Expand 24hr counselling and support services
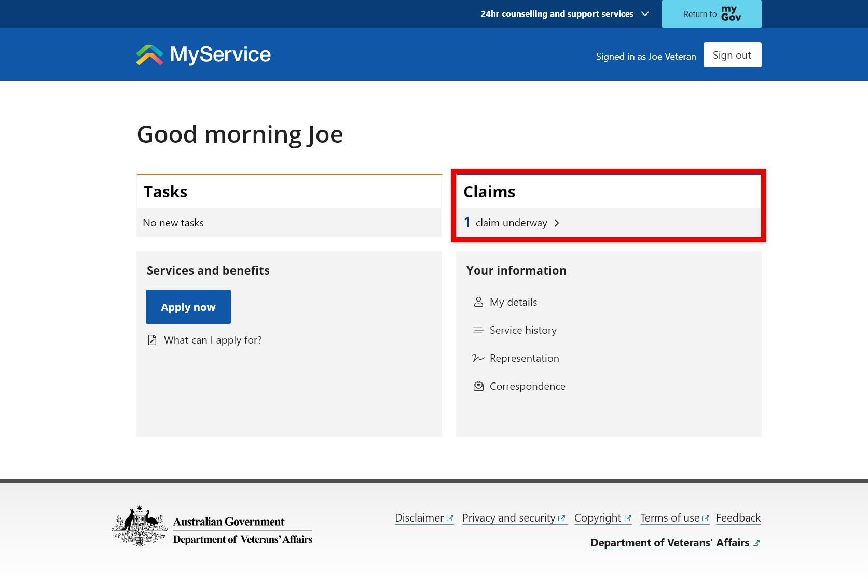 [x=557, y=14]
